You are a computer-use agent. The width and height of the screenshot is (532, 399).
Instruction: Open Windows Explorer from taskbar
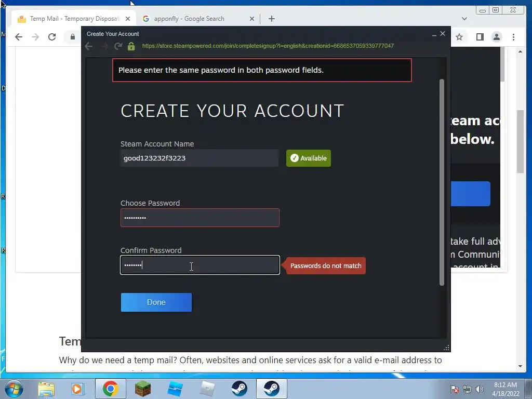click(x=46, y=389)
